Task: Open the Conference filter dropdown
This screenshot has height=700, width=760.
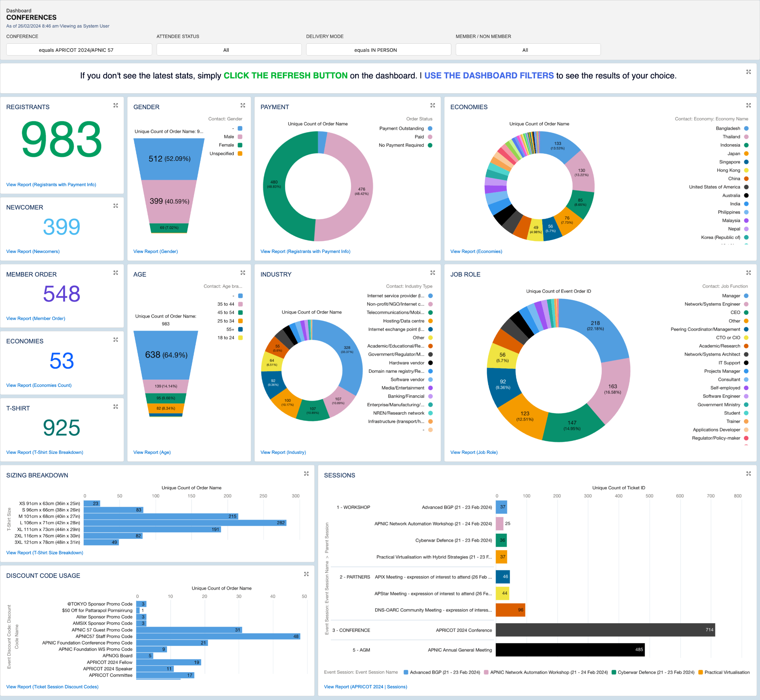Action: (x=79, y=50)
